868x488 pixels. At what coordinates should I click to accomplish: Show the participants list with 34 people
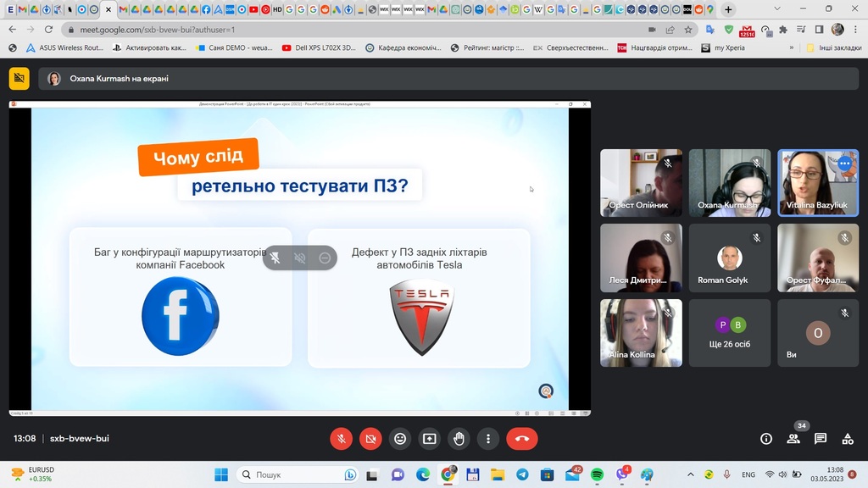point(793,439)
